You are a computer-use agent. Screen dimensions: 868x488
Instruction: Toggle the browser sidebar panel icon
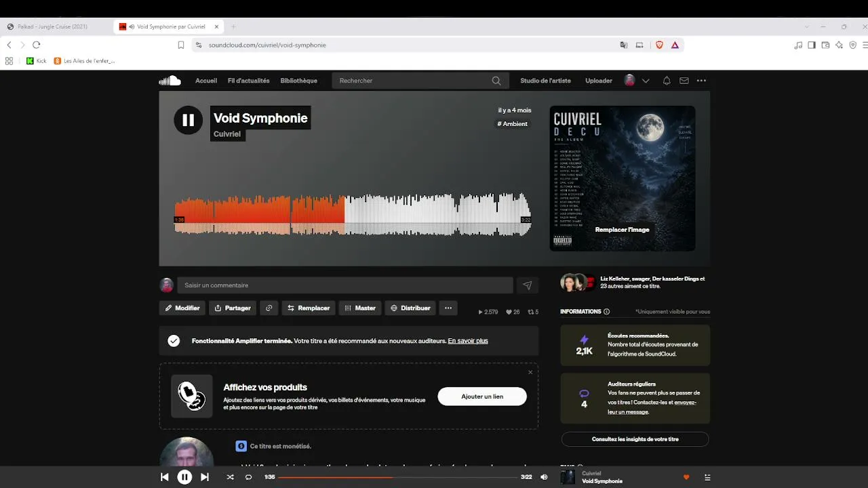812,45
